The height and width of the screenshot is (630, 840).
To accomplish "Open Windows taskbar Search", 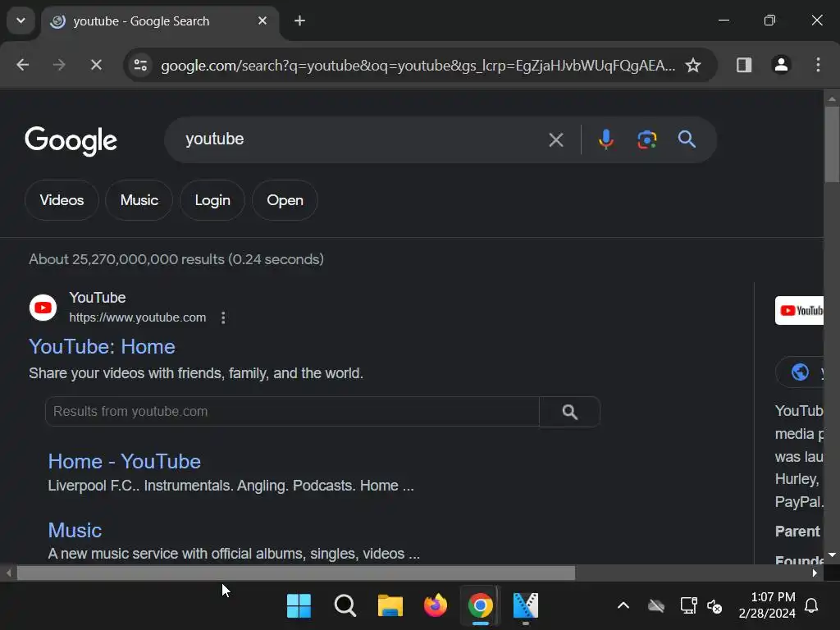I will click(345, 606).
